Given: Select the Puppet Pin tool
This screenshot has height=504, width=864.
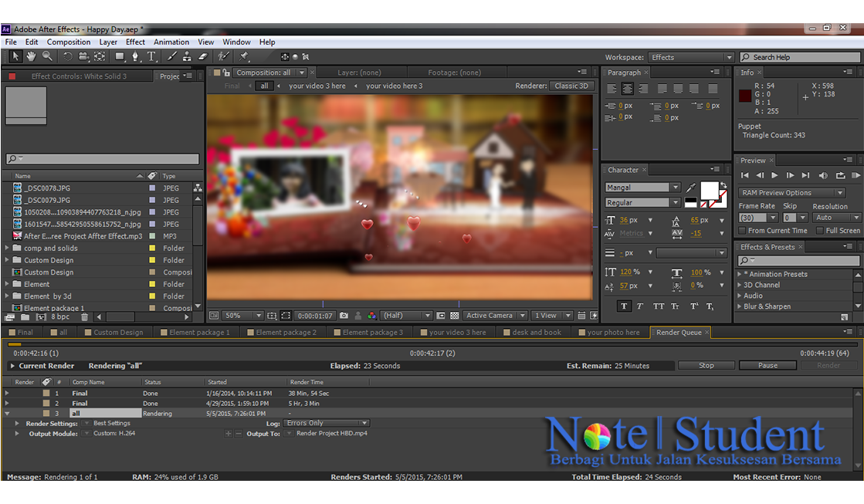Looking at the screenshot, I should (x=244, y=56).
